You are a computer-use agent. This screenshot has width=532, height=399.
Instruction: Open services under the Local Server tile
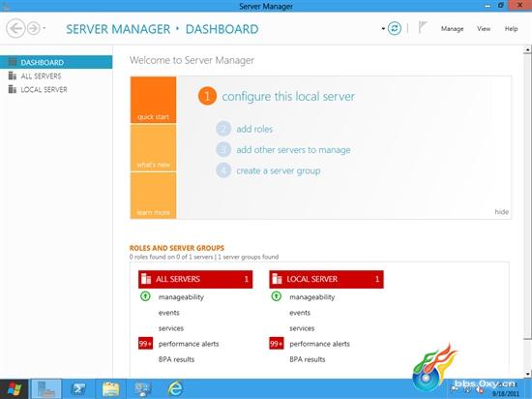[x=302, y=328]
